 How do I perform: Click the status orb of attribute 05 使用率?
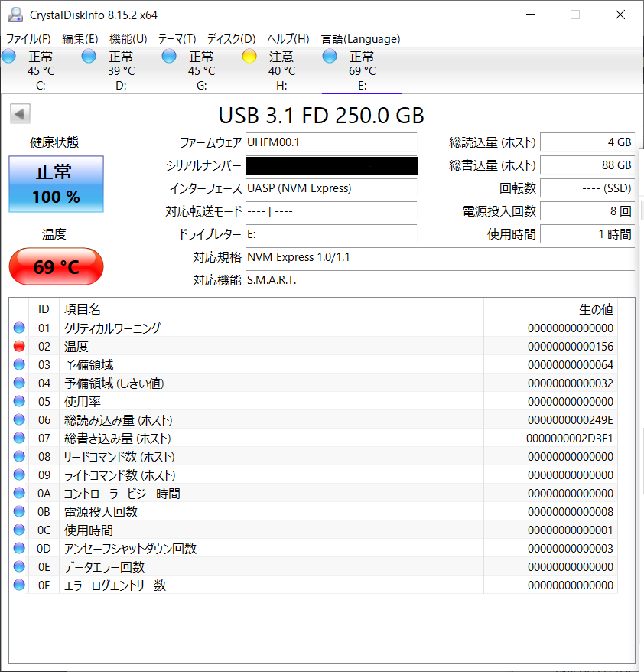pos(19,401)
